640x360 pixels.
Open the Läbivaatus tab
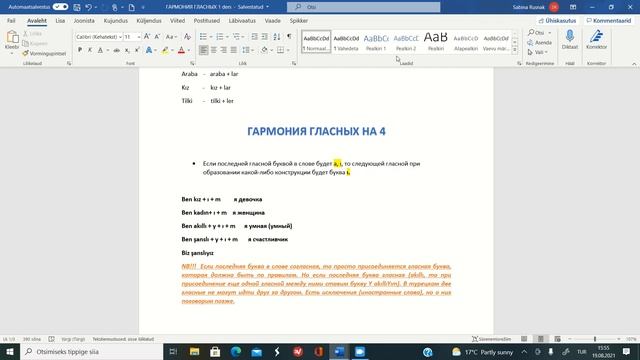click(x=242, y=20)
